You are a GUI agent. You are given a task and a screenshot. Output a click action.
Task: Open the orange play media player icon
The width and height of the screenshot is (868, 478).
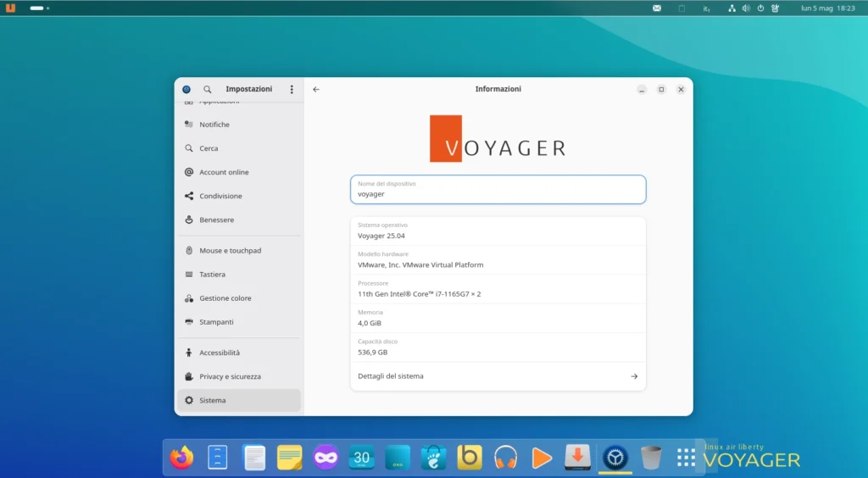tap(542, 458)
